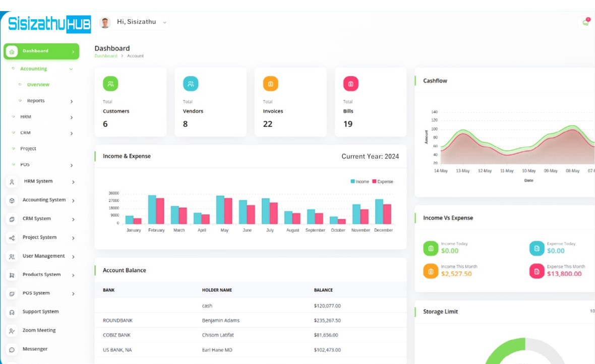
Task: Click the Products System cart icon
Action: (12, 275)
